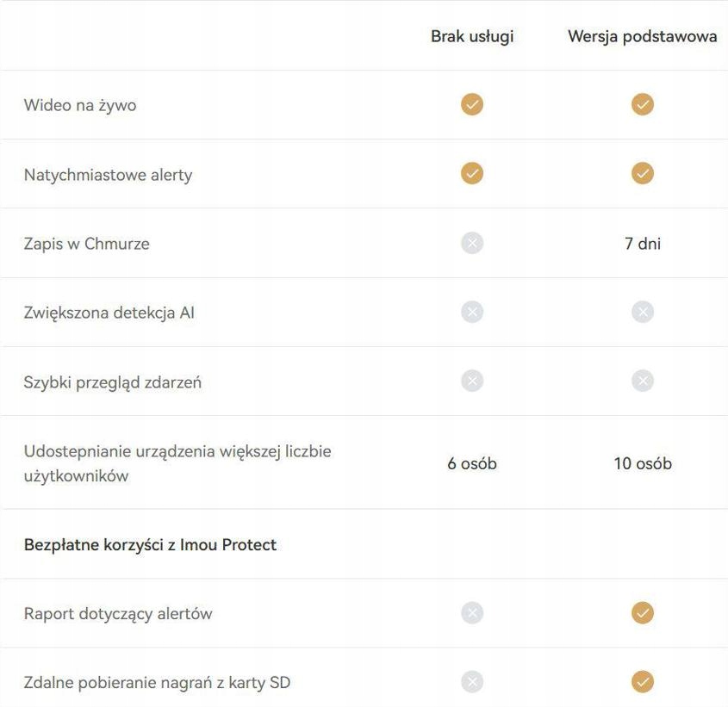This screenshot has width=728, height=707.
Task: Click Szybki przegląd zdarzeń cross under Brak usługi
Action: coord(472,381)
